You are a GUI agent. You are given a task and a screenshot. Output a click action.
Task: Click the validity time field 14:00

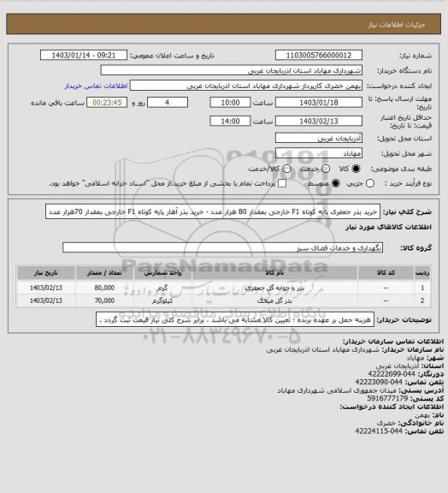click(230, 121)
